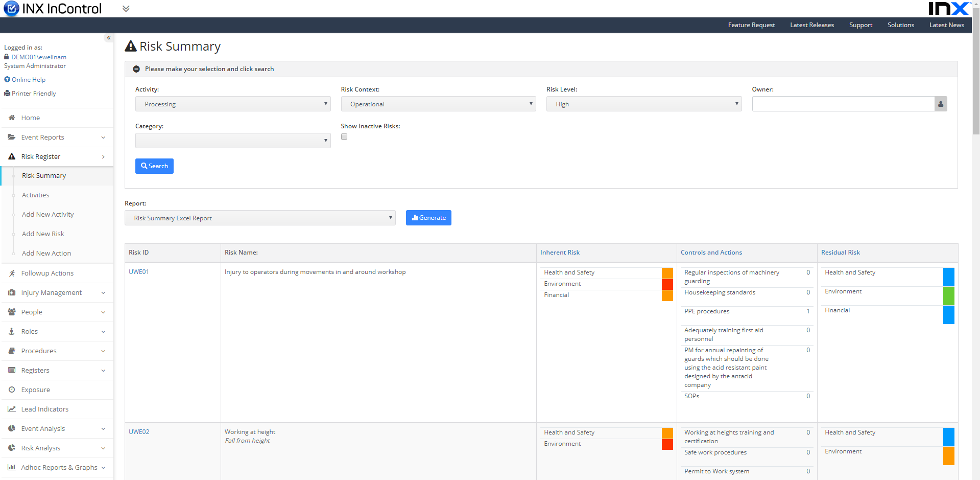Image resolution: width=980 pixels, height=480 pixels.
Task: Open Add New Activity in the sidebar
Action: click(48, 214)
